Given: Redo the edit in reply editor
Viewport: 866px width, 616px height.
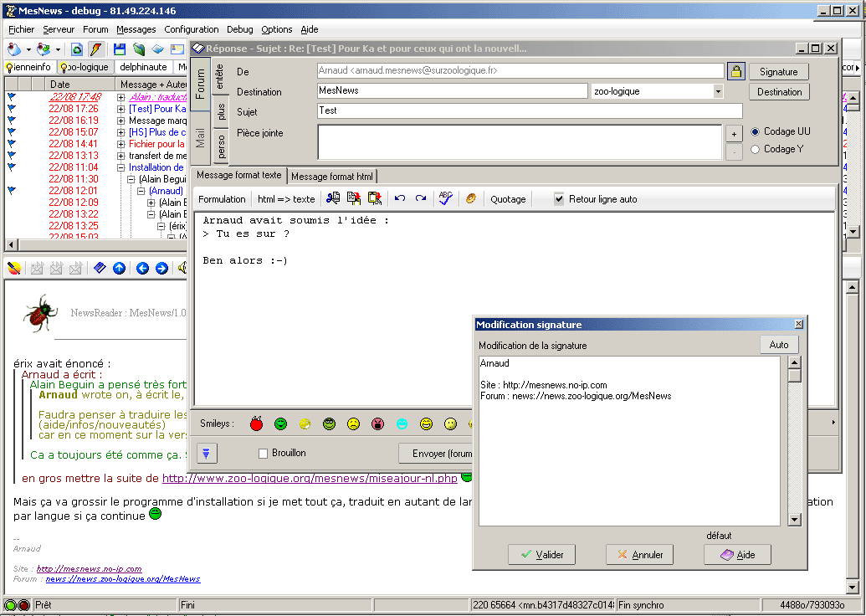Looking at the screenshot, I should point(421,198).
